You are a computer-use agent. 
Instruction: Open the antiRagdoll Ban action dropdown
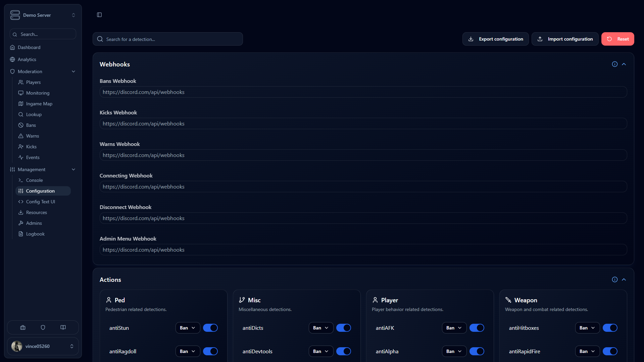coord(188,351)
